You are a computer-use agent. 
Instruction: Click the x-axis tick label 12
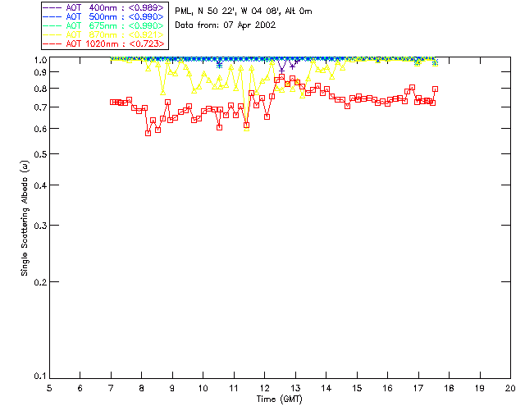(x=264, y=388)
